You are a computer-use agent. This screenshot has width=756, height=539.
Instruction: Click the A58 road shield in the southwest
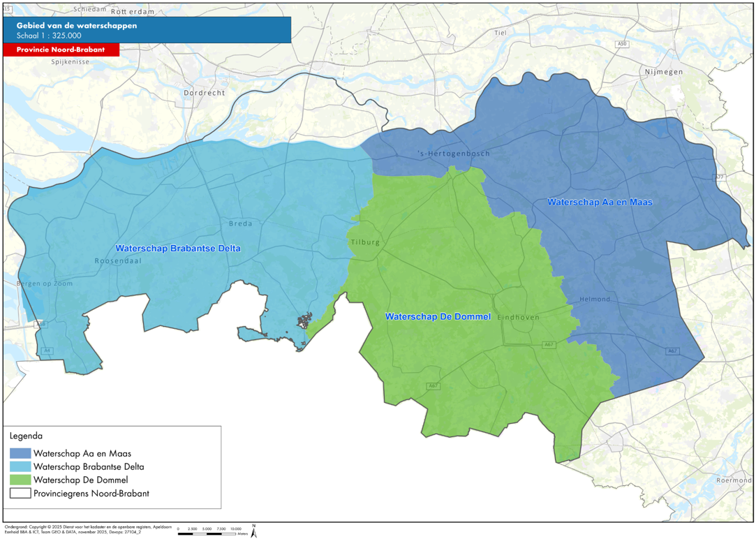pyautogui.click(x=42, y=325)
